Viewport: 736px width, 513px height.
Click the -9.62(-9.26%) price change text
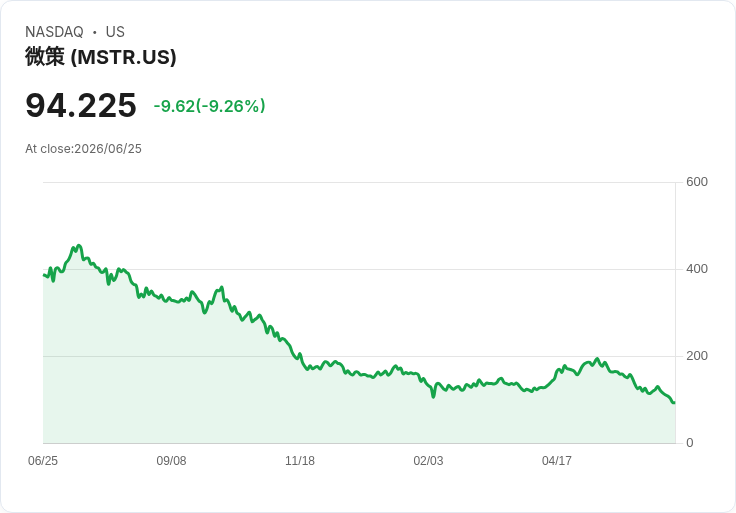point(209,106)
